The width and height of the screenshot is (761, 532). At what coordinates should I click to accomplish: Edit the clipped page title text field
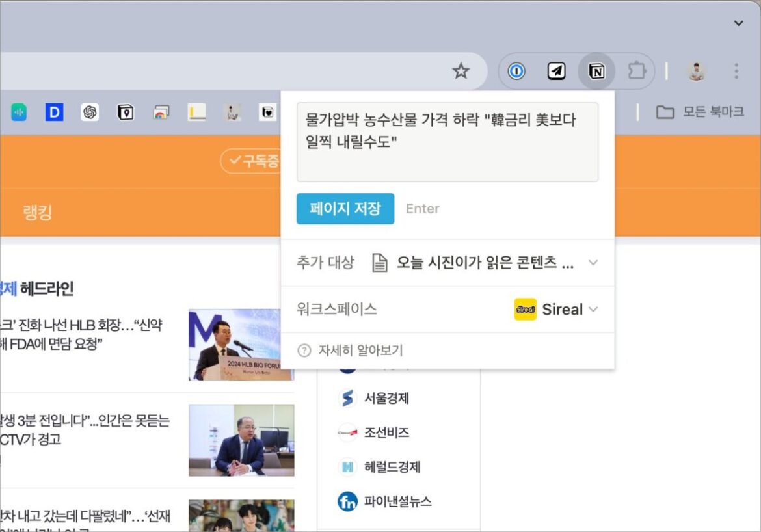coord(447,142)
